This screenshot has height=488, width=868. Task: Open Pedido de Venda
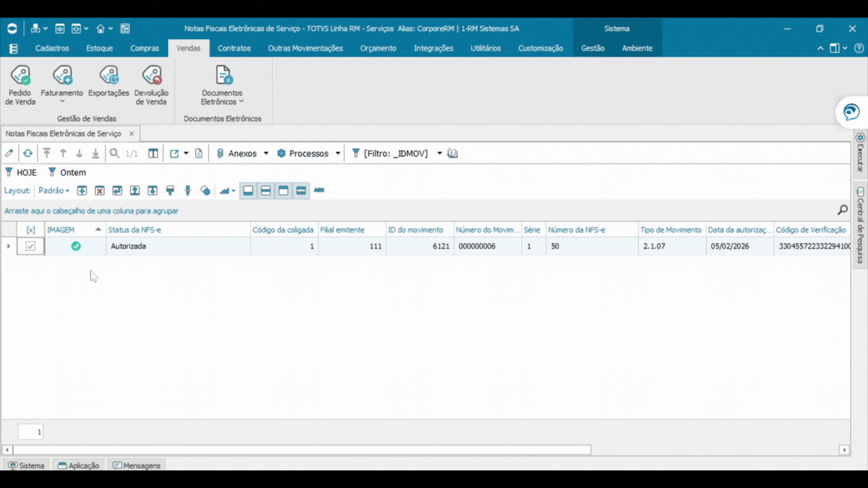(20, 85)
